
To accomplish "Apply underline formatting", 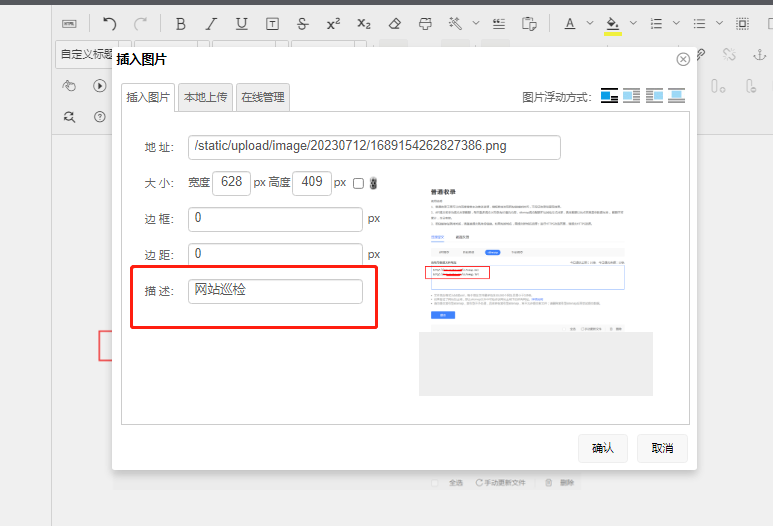I will pos(241,23).
